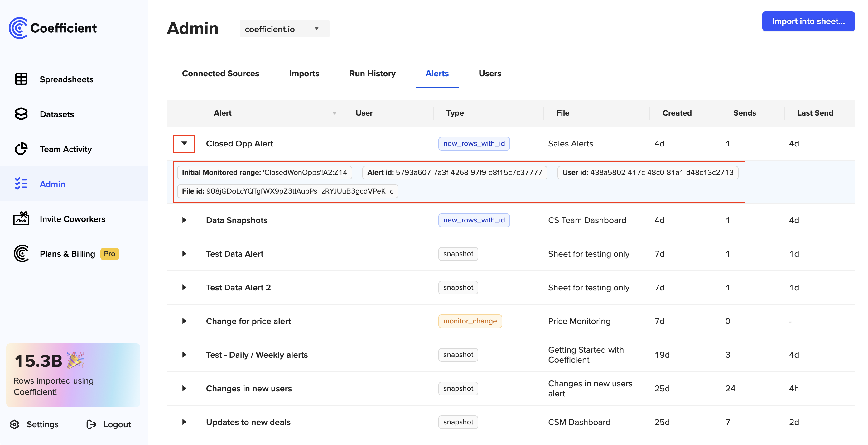Open the Run History tab
The width and height of the screenshot is (868, 445).
372,74
